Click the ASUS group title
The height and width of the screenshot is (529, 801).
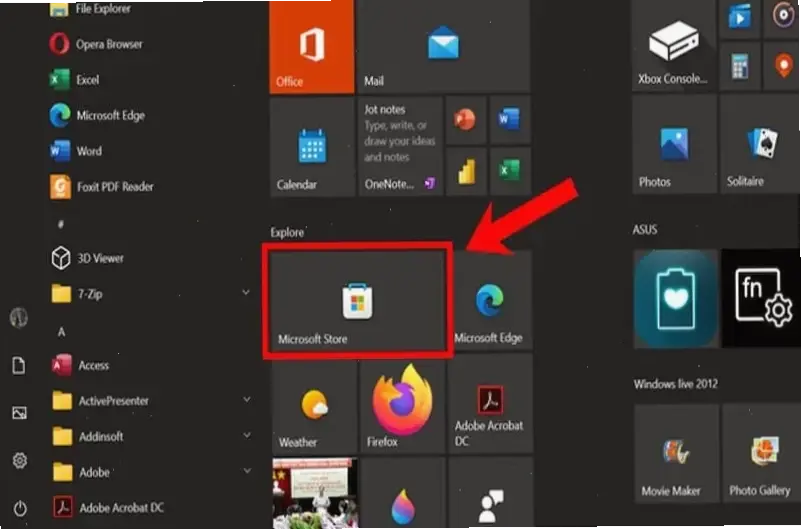point(645,229)
